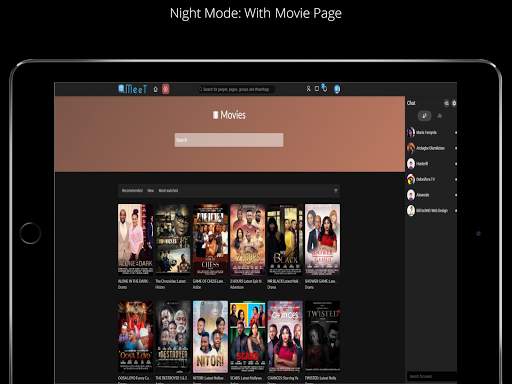Click the Movies clapper icon in banner
The image size is (512, 384).
(x=215, y=115)
